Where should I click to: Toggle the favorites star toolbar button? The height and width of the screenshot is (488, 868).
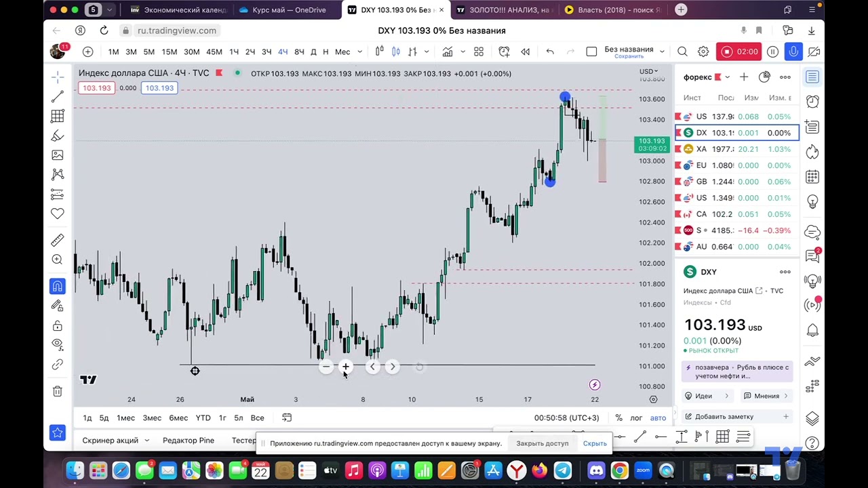click(x=58, y=432)
